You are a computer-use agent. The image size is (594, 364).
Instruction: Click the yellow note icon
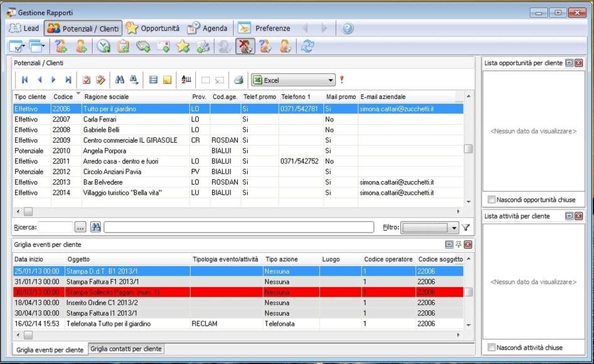coord(167,80)
